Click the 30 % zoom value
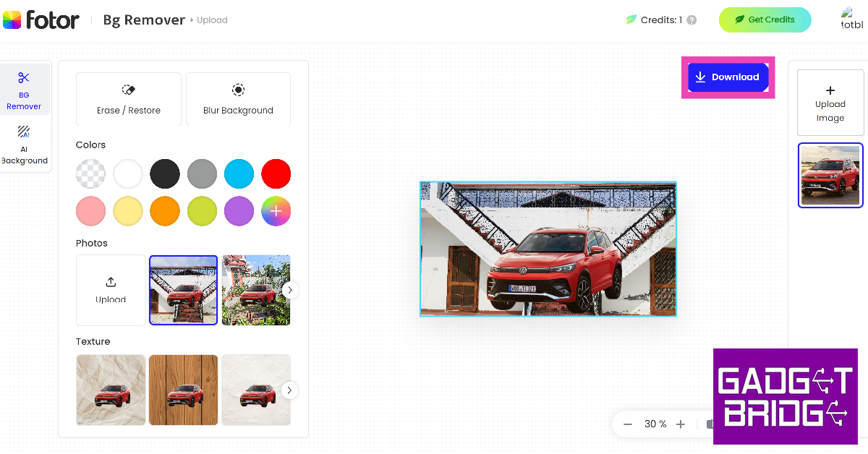Screen dimensions: 868x454 click(655, 424)
